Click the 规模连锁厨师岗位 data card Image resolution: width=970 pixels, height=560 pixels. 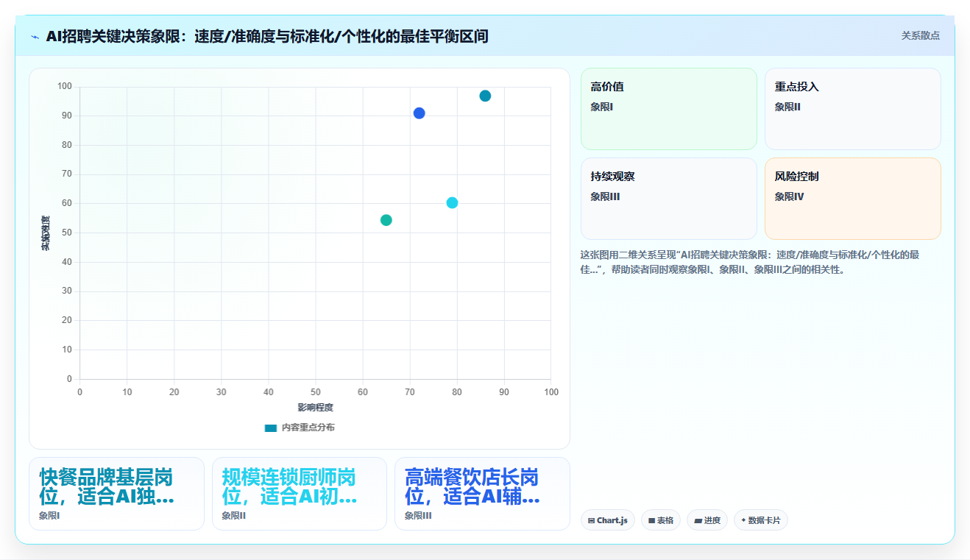(x=300, y=494)
